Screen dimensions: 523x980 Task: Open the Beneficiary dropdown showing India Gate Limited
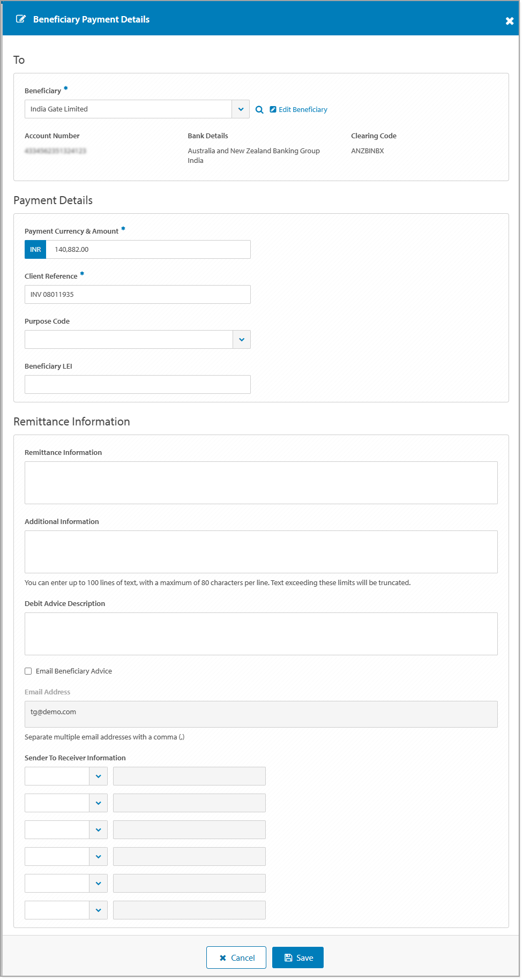click(241, 109)
